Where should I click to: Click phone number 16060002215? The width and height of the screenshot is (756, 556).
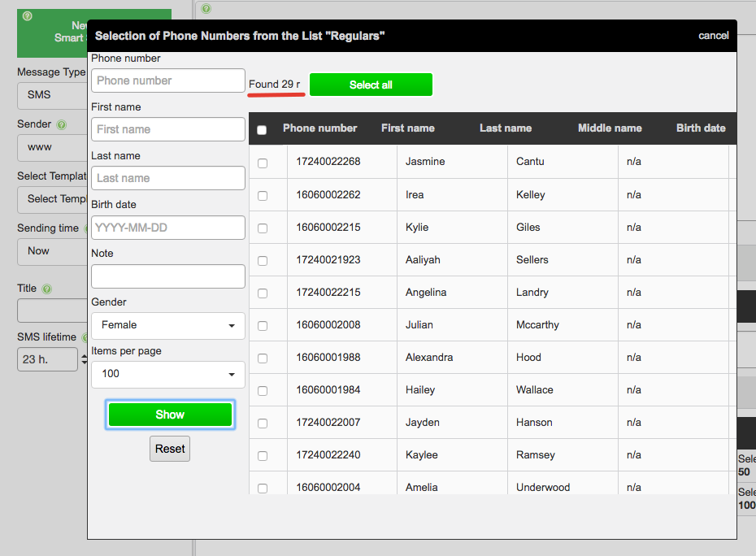pyautogui.click(x=328, y=227)
